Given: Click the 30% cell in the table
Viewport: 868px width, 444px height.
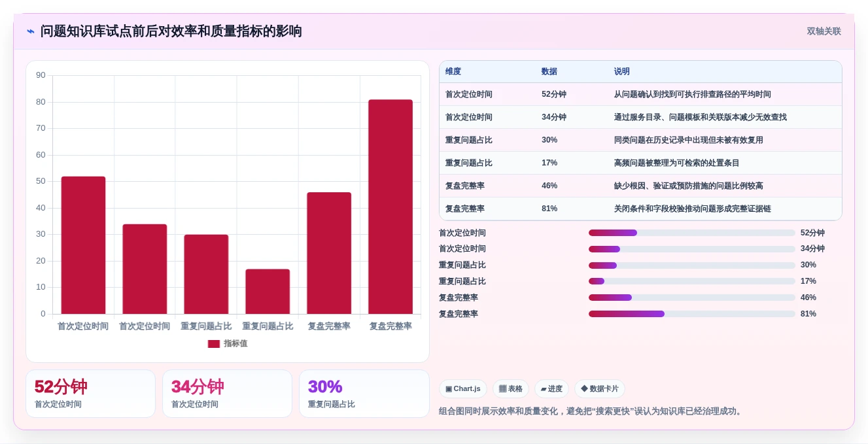Looking at the screenshot, I should point(549,140).
